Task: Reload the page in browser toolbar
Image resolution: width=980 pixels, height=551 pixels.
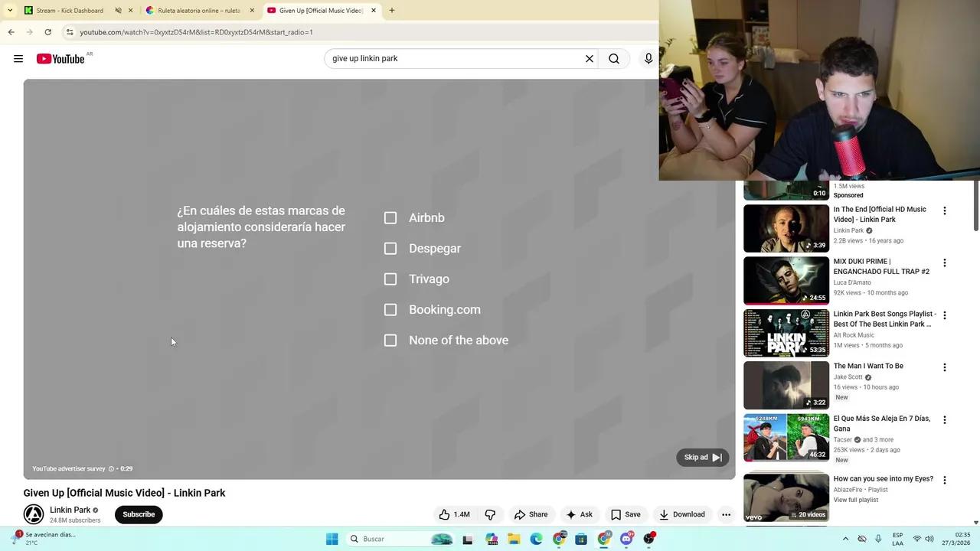Action: (47, 32)
